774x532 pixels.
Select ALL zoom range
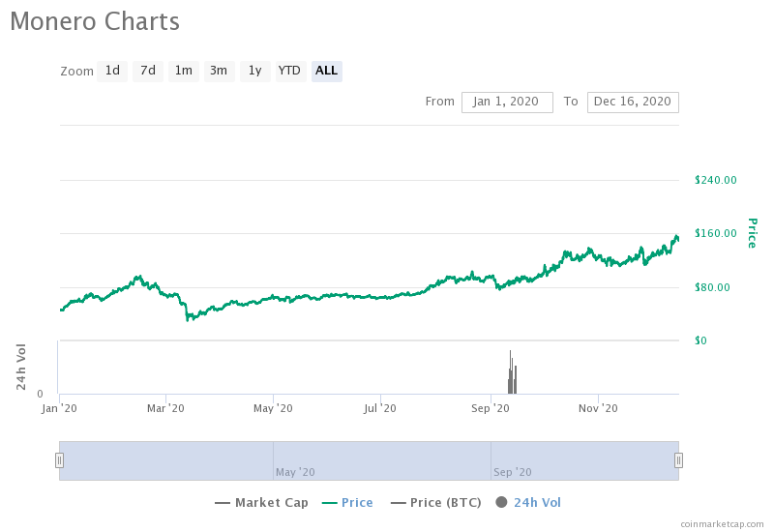(x=326, y=71)
